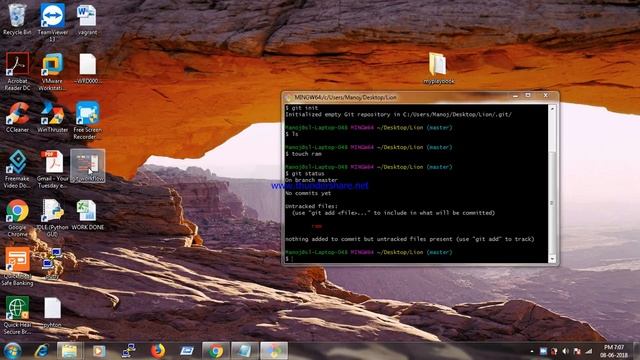Click the 'On branch master' line
The image size is (640, 360).
coord(311,180)
